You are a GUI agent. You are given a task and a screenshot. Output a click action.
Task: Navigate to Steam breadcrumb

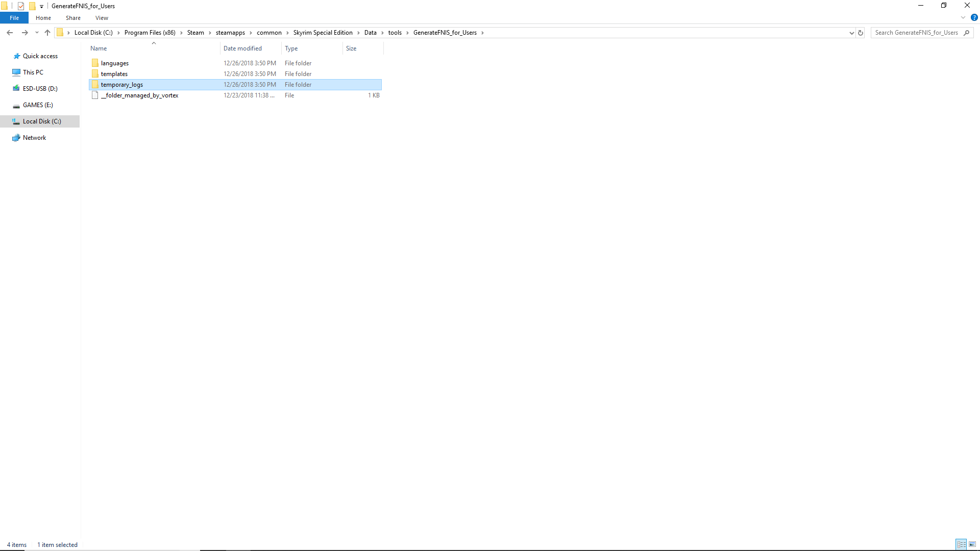195,33
